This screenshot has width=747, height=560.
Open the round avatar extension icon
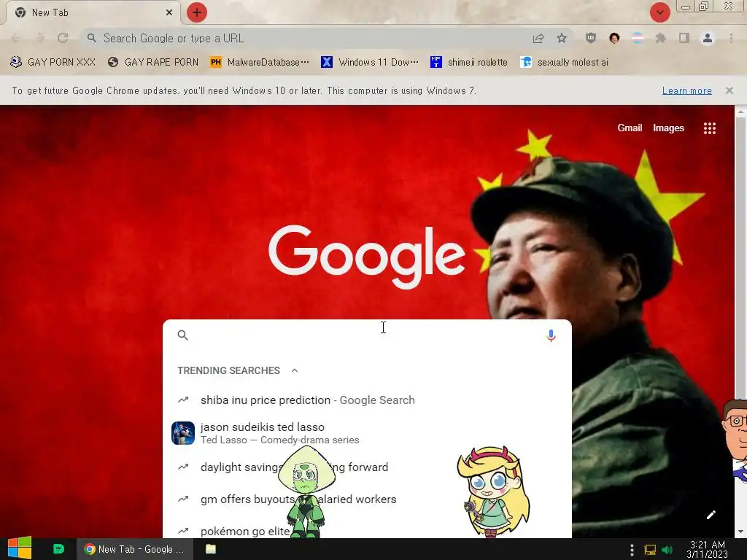[x=614, y=38]
